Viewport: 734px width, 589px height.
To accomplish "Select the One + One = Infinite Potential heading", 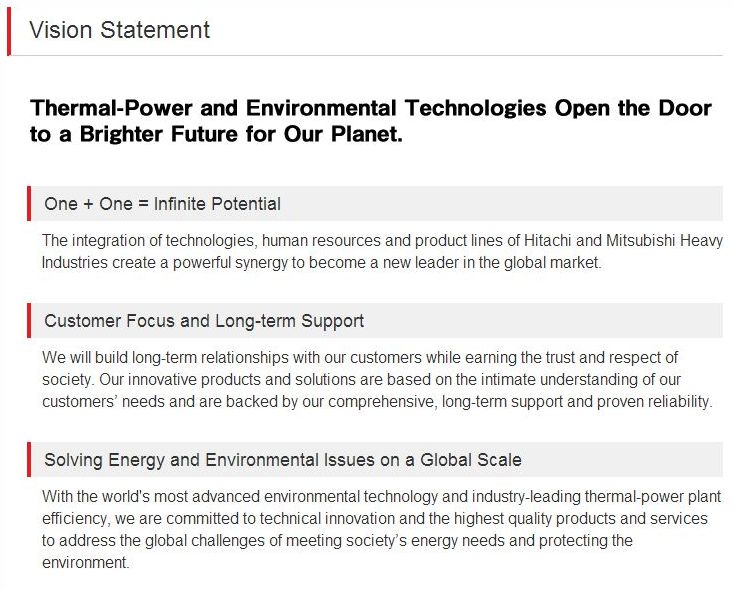I will pyautogui.click(x=162, y=204).
